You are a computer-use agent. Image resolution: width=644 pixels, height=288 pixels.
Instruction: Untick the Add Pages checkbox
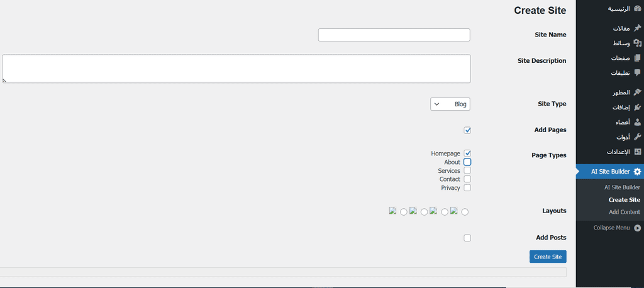pos(467,130)
